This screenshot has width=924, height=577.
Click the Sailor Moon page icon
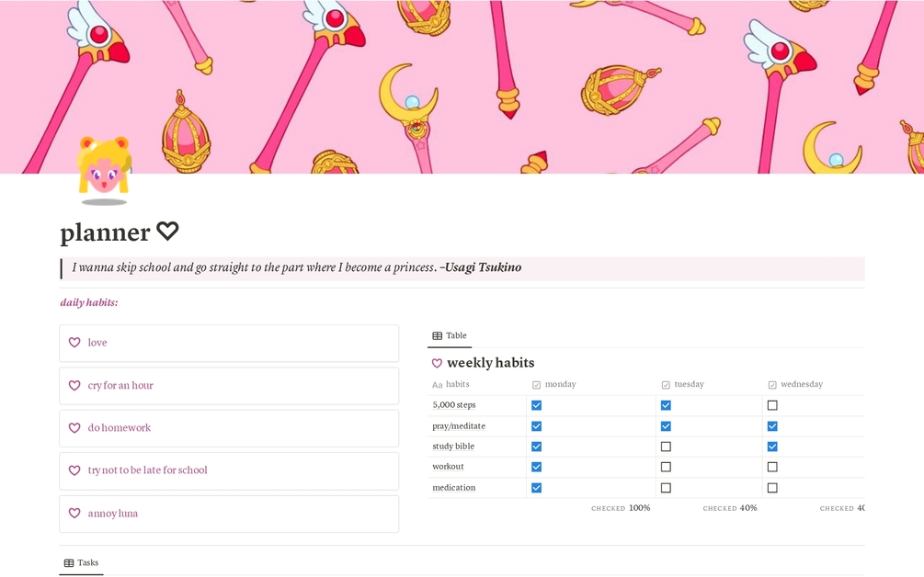click(x=104, y=171)
